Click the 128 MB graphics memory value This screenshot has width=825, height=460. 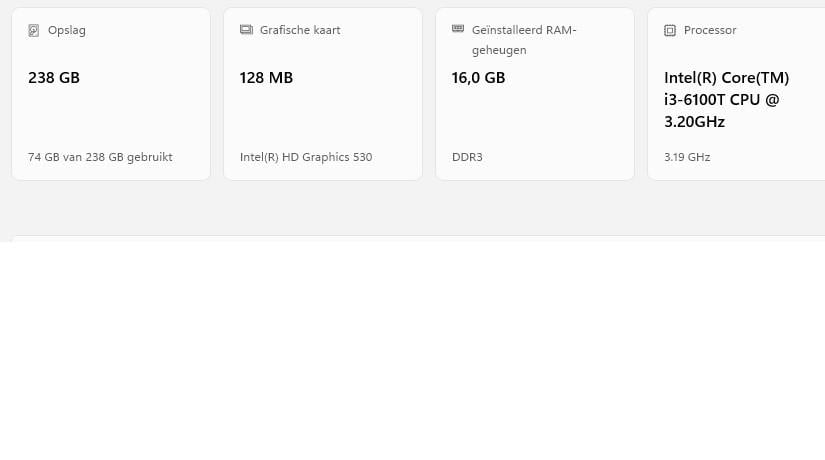click(267, 78)
